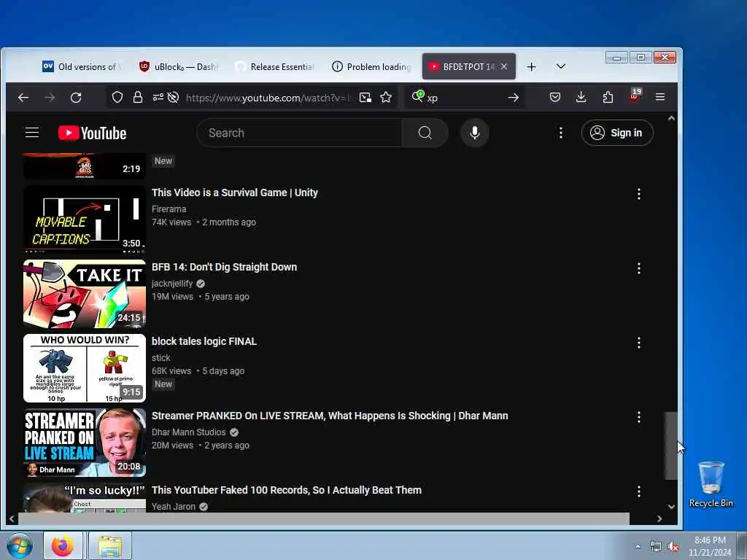Open options for Dhar Mann streamer video
The width and height of the screenshot is (747, 560).
coord(639,417)
